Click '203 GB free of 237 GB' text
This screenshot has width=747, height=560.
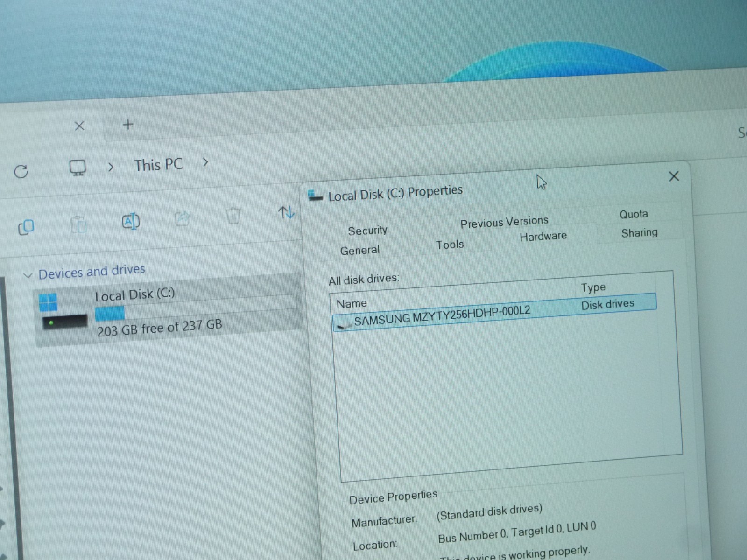tap(160, 328)
